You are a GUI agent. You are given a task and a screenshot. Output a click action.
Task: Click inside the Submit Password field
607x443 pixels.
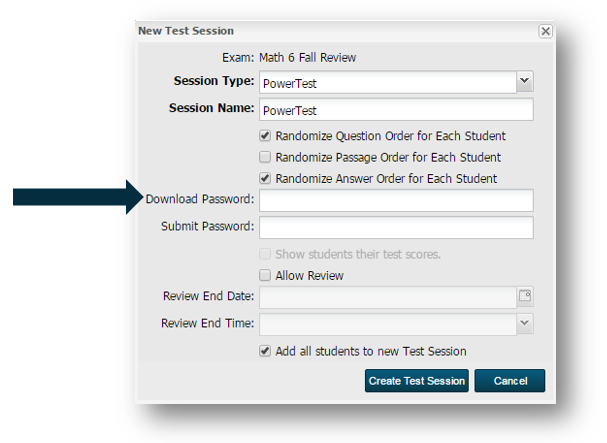396,227
